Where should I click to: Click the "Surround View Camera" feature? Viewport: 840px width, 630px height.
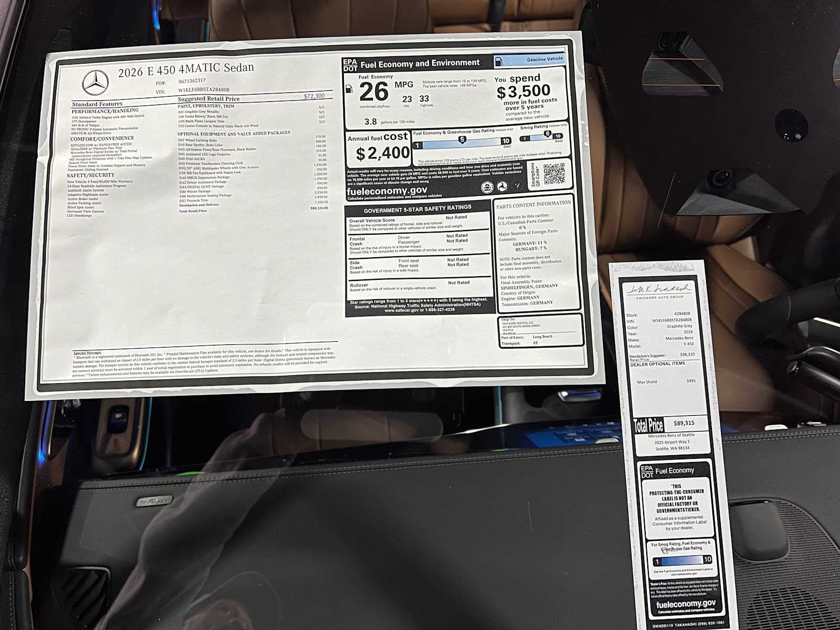click(85, 212)
